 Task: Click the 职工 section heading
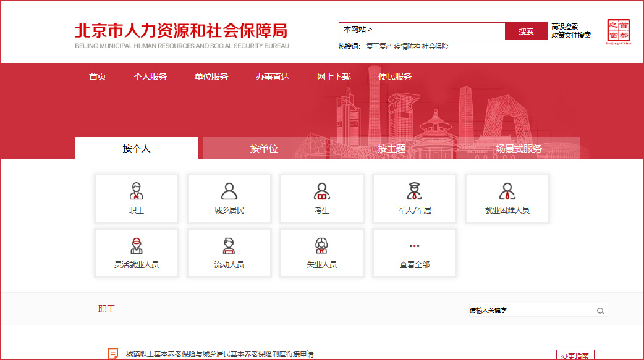point(106,309)
